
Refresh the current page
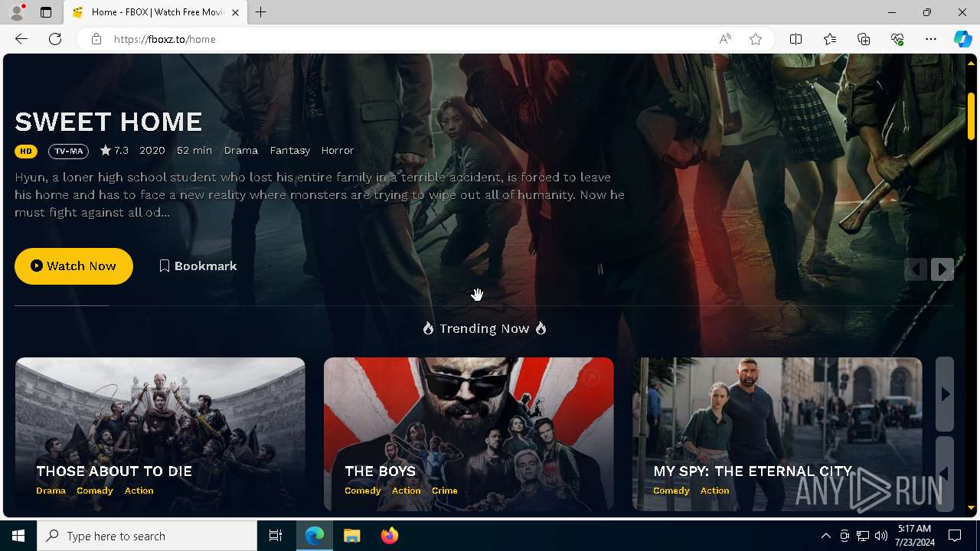(55, 39)
